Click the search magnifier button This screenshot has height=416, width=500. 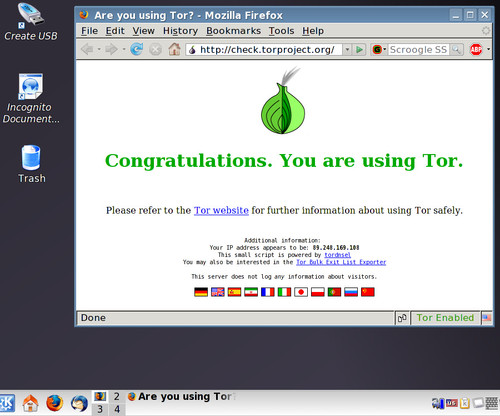click(x=456, y=50)
